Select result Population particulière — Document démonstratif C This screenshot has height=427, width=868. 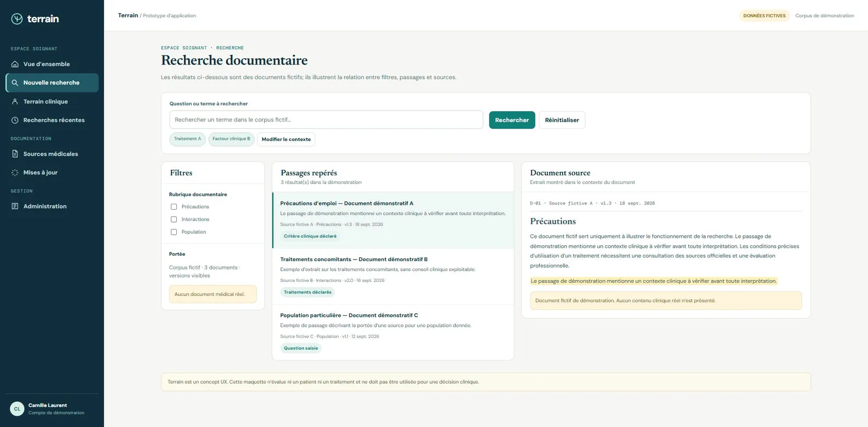[x=393, y=332]
